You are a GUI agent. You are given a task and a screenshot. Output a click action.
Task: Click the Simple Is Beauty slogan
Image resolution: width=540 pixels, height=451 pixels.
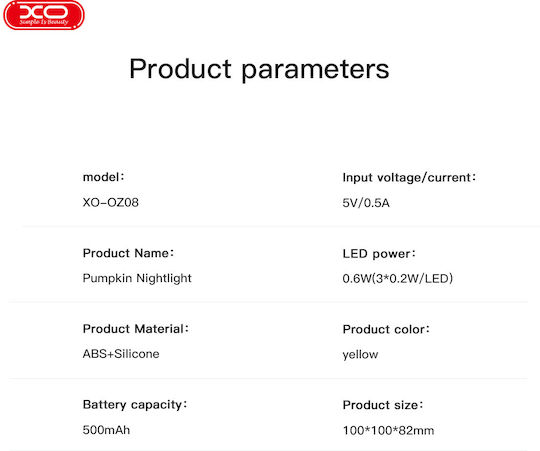(44, 22)
